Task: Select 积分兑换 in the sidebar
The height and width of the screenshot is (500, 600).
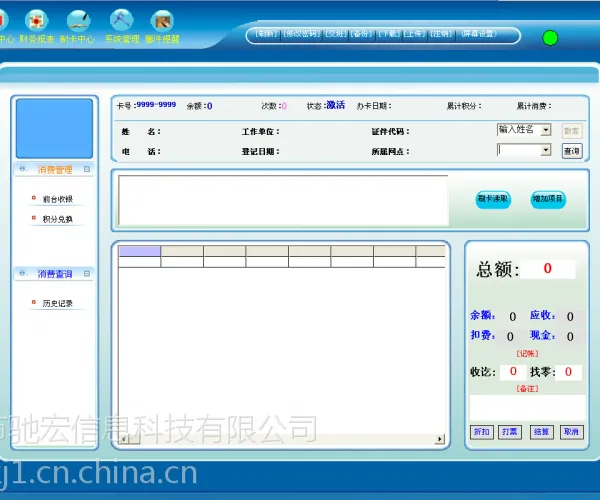Action: (57, 219)
